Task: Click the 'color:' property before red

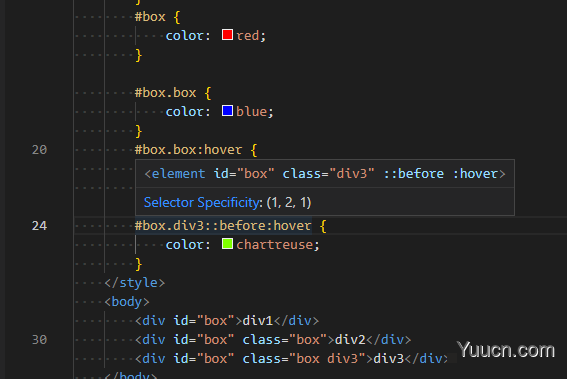Action: pos(188,35)
